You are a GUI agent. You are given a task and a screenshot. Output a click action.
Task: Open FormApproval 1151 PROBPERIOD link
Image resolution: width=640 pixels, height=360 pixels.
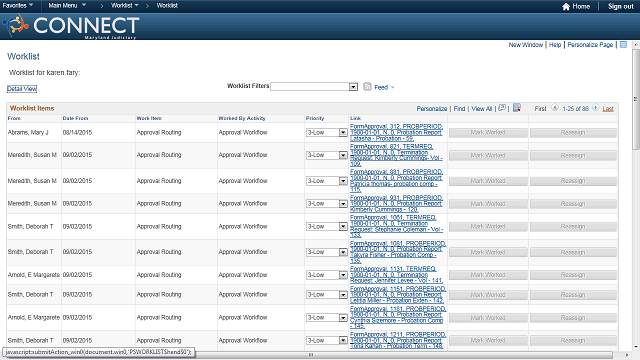[x=398, y=295]
